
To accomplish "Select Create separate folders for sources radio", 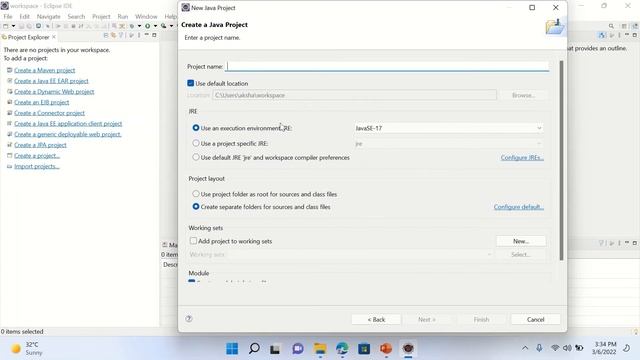I will point(196,207).
